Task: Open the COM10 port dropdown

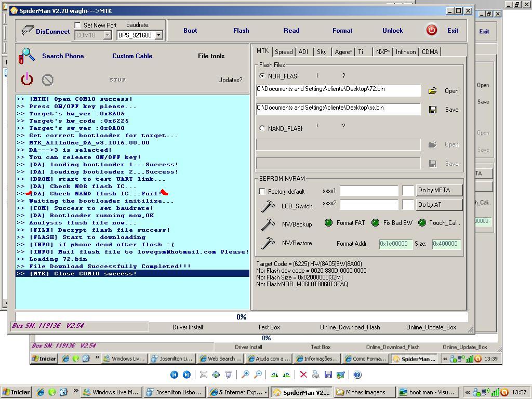Action: 107,35
